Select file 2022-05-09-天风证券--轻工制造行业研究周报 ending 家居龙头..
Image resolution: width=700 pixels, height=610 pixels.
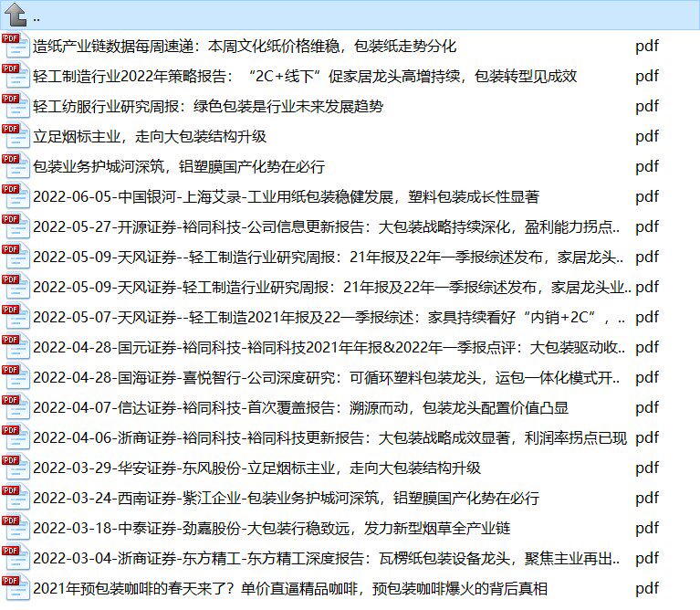tap(329, 258)
